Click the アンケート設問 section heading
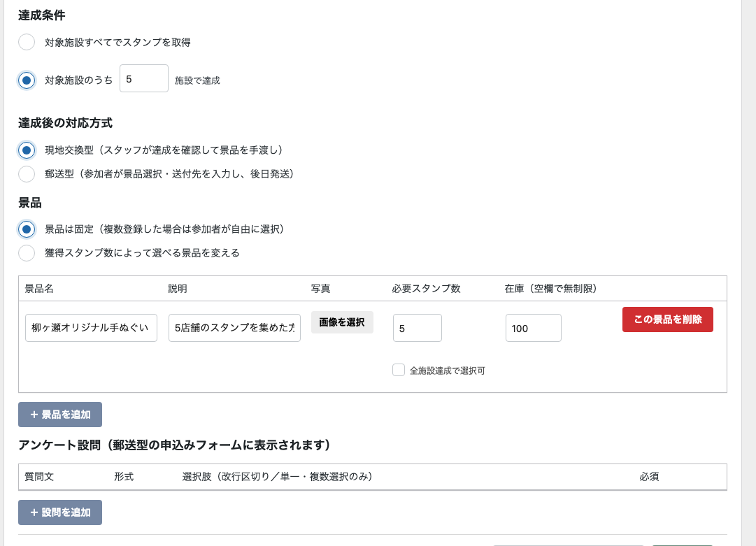 [x=174, y=445]
